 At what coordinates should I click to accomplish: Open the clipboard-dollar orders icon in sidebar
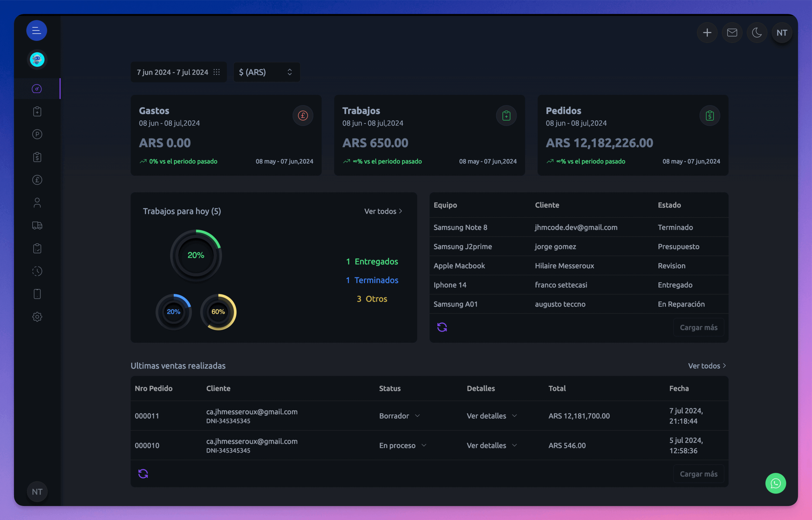(x=37, y=157)
